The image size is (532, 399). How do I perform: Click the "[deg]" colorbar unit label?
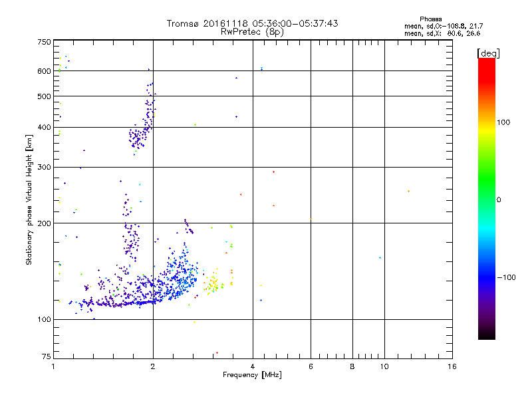[488, 53]
